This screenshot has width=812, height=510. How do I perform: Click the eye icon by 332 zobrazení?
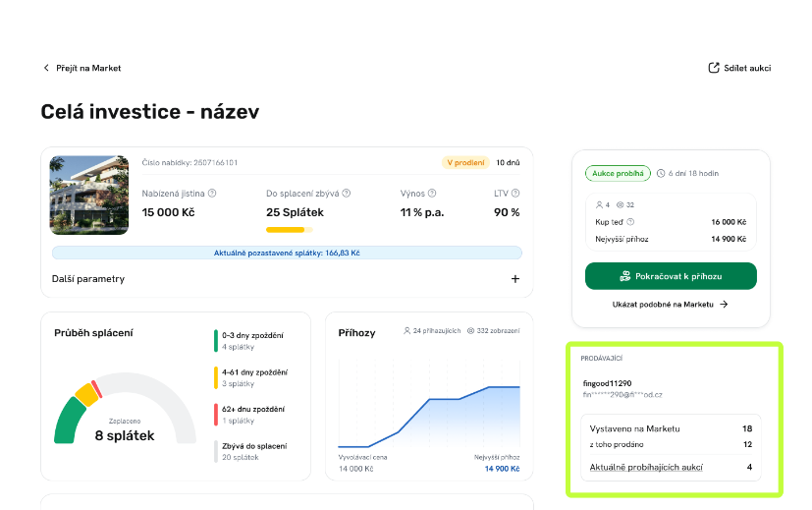coord(471,331)
